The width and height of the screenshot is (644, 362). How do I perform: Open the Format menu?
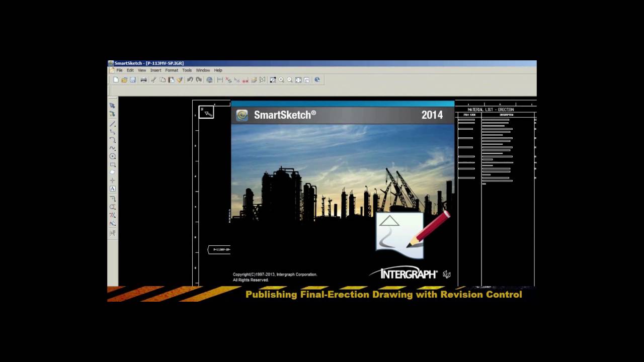tap(172, 70)
